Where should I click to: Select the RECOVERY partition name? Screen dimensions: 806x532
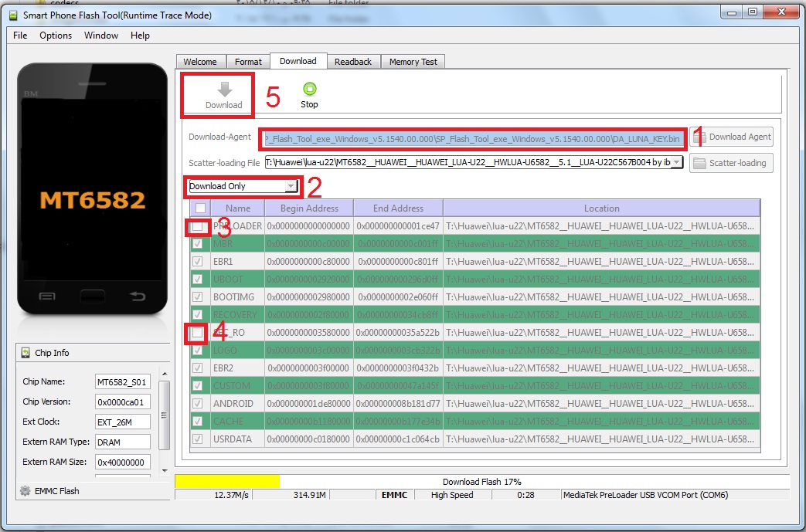(x=235, y=315)
